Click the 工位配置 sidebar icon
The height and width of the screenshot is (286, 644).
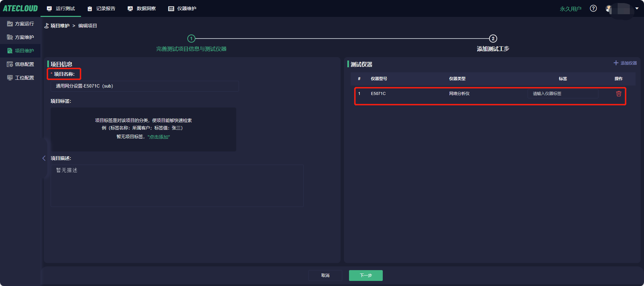10,78
